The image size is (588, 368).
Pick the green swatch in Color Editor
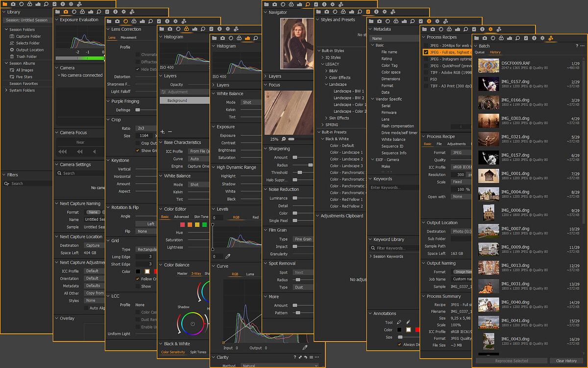click(x=204, y=225)
